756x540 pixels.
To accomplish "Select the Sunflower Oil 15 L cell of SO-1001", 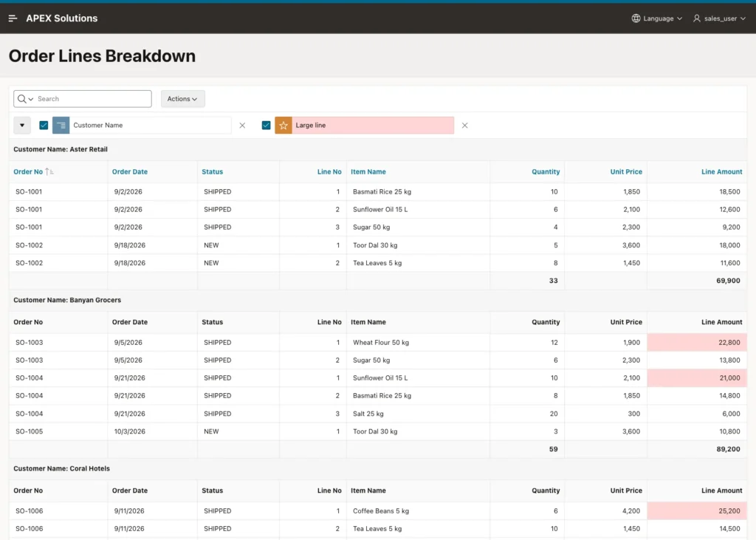I will [418, 210].
